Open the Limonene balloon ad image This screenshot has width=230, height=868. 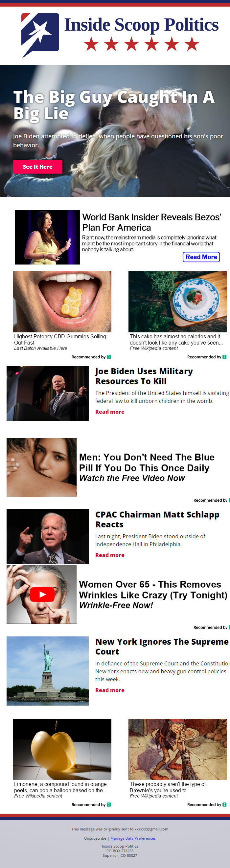[62, 749]
